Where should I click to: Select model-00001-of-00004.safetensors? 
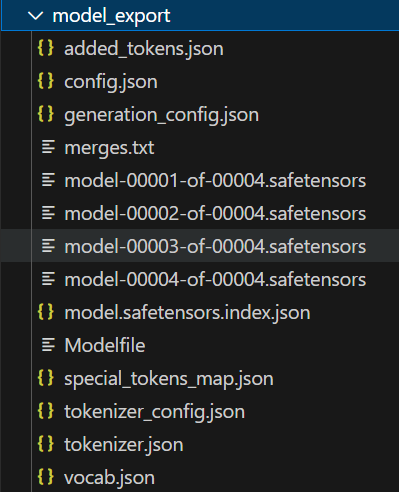click(215, 181)
